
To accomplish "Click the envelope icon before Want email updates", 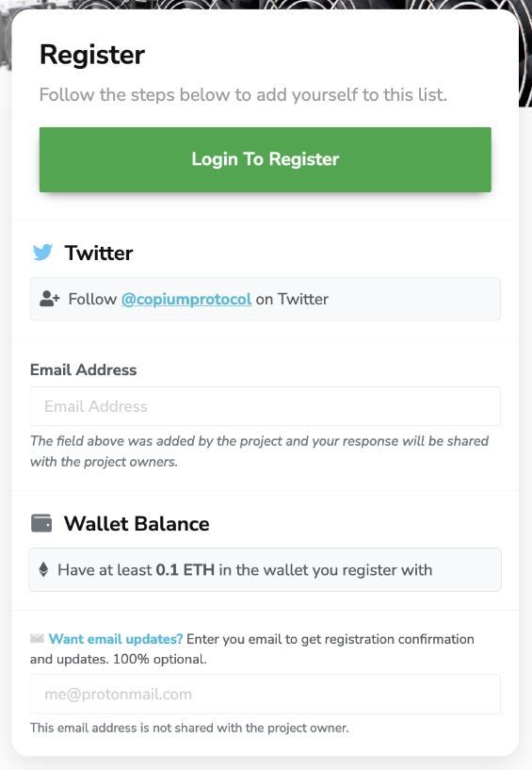I will 37,638.
